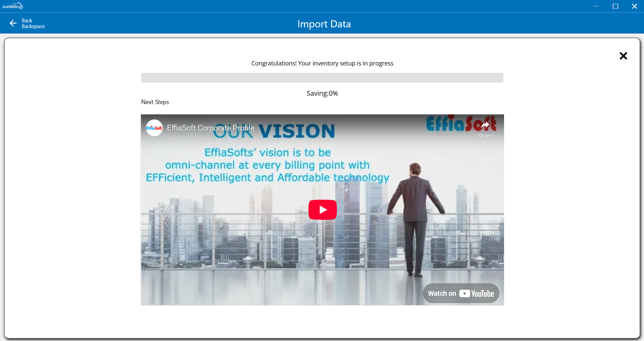Play the video with red play button

[x=323, y=210]
